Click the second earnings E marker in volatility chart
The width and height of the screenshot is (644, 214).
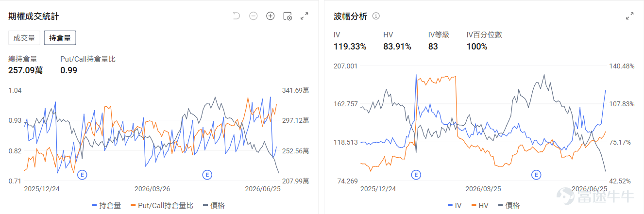[536, 174]
